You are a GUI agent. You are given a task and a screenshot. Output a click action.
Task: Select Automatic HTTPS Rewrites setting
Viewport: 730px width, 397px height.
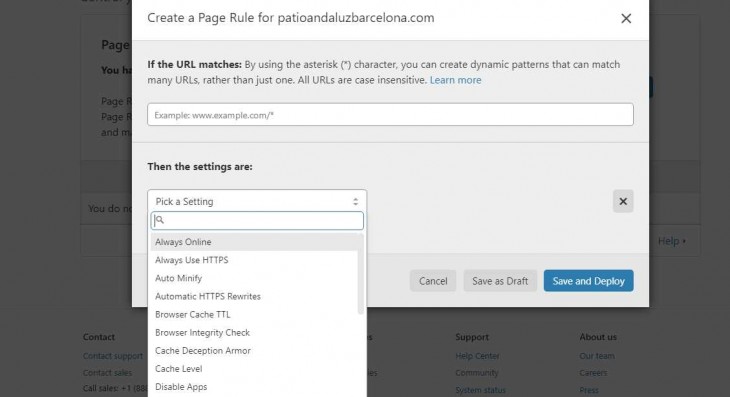pos(254,296)
